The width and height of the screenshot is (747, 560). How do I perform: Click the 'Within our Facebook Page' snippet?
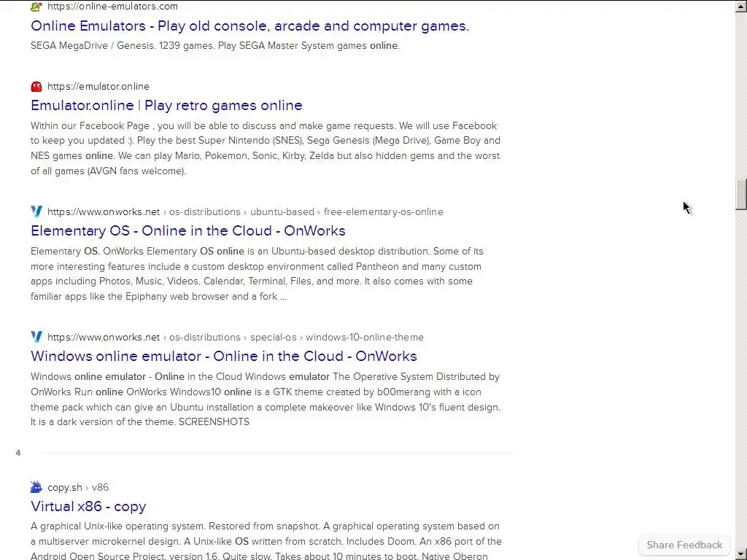pyautogui.click(x=266, y=148)
